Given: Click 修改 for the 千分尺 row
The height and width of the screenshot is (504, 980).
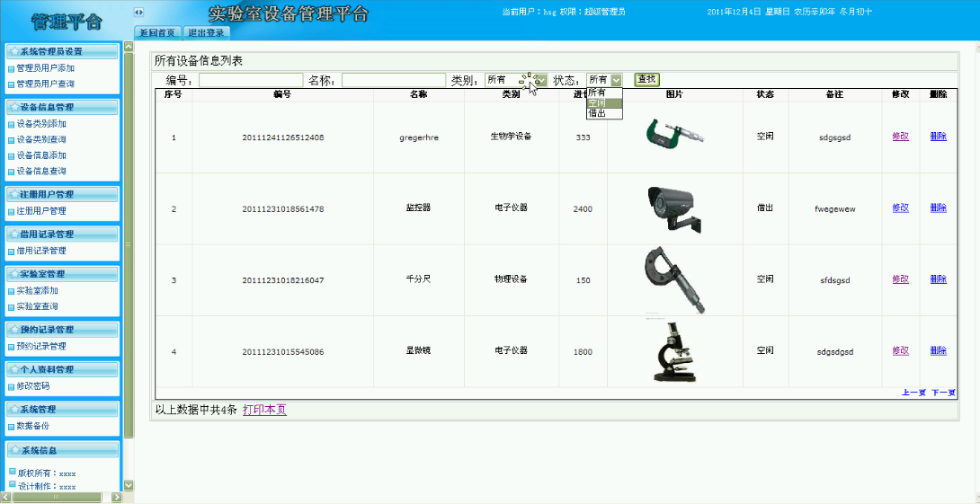Looking at the screenshot, I should (x=901, y=279).
